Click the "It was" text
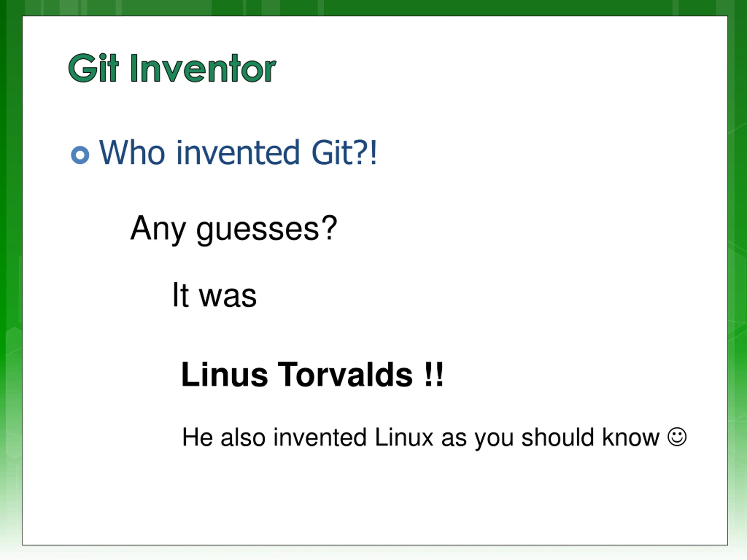The height and width of the screenshot is (560, 747). point(214,295)
